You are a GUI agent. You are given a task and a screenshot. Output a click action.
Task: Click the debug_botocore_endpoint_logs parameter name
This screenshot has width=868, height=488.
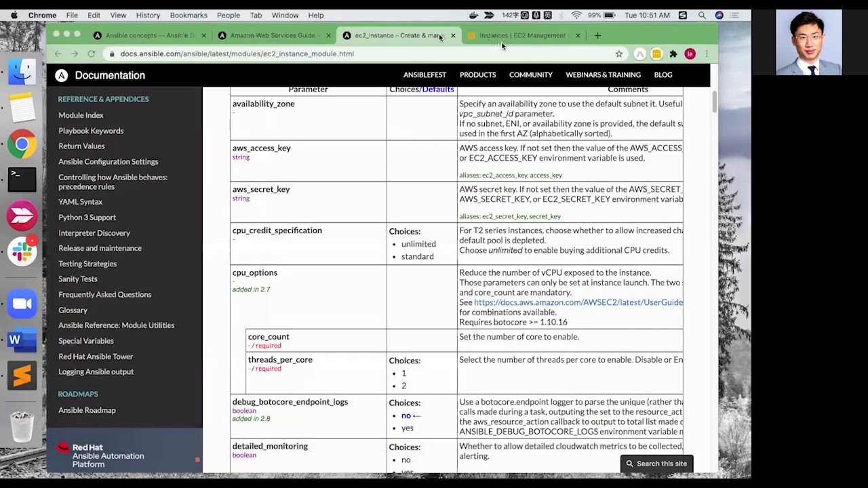(290, 402)
